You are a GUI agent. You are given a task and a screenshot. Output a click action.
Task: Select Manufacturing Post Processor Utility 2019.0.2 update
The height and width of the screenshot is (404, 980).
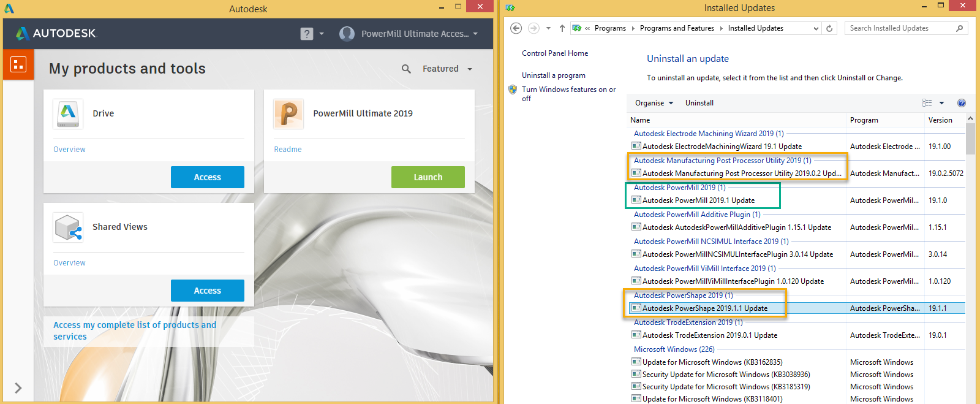pyautogui.click(x=742, y=173)
